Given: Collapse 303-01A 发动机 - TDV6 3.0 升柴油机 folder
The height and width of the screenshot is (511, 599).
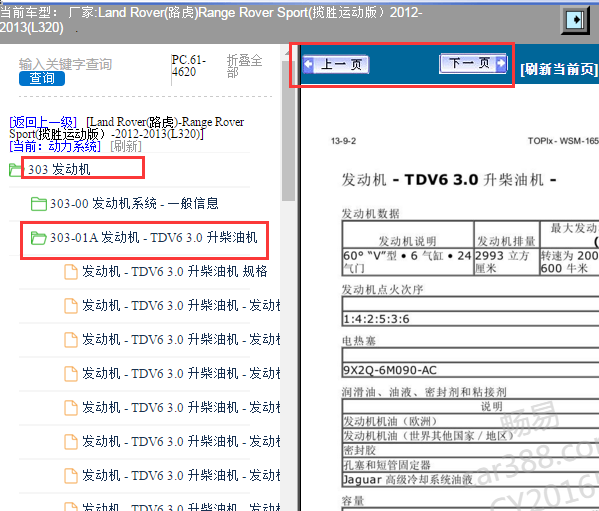Looking at the screenshot, I should point(154,238).
